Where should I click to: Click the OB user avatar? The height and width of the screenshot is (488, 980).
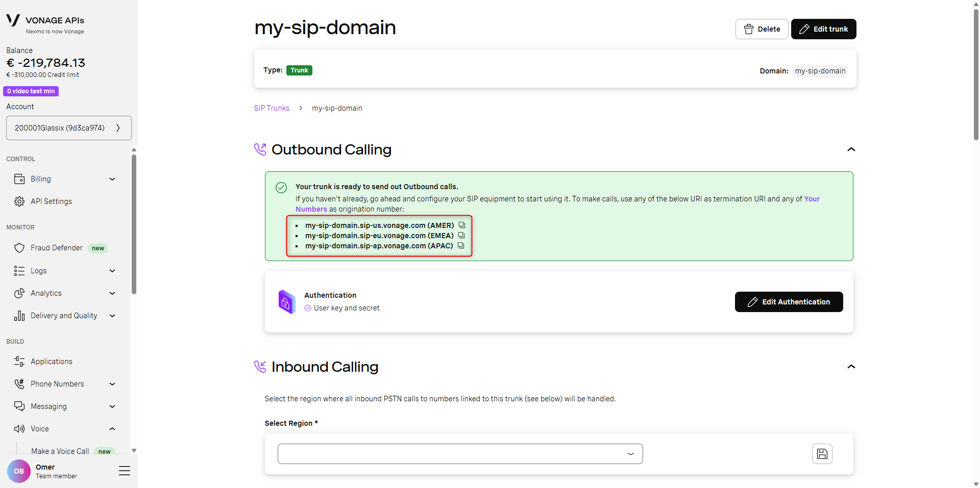click(19, 471)
